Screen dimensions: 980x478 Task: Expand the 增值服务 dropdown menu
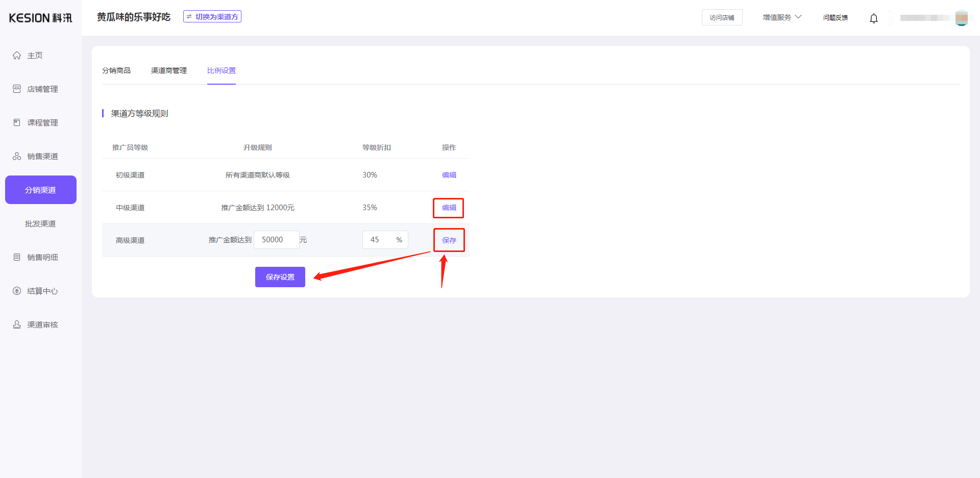point(781,17)
